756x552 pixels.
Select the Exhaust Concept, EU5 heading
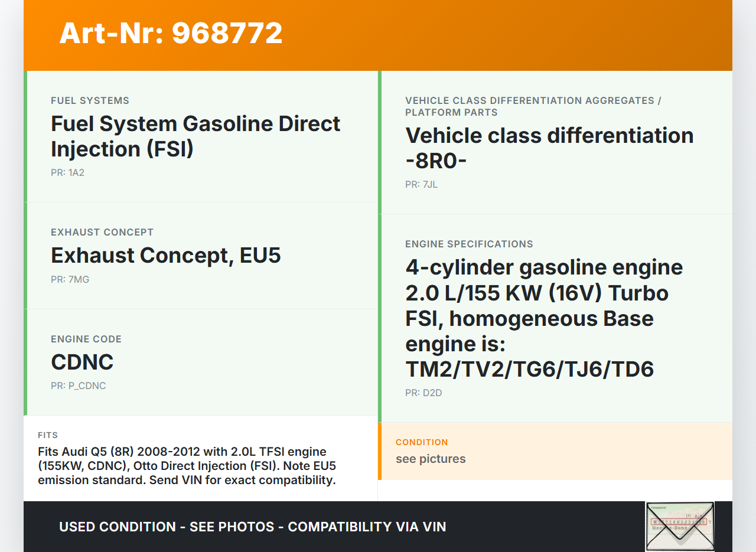(x=165, y=256)
